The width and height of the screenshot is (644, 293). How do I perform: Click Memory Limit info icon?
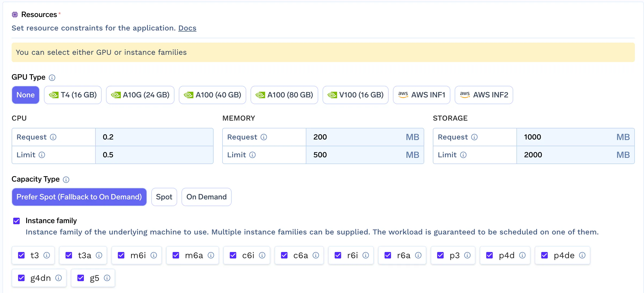(252, 155)
